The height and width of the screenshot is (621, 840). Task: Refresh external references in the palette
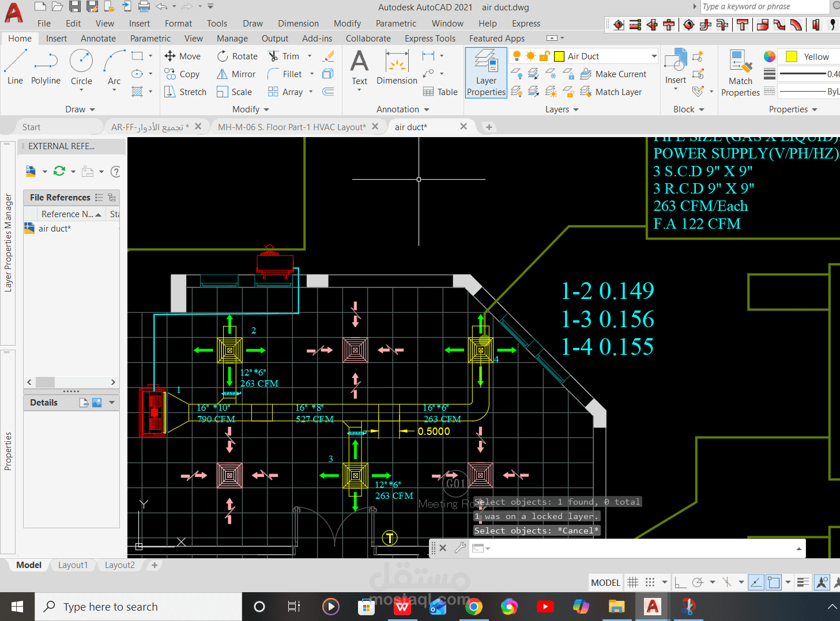(59, 171)
